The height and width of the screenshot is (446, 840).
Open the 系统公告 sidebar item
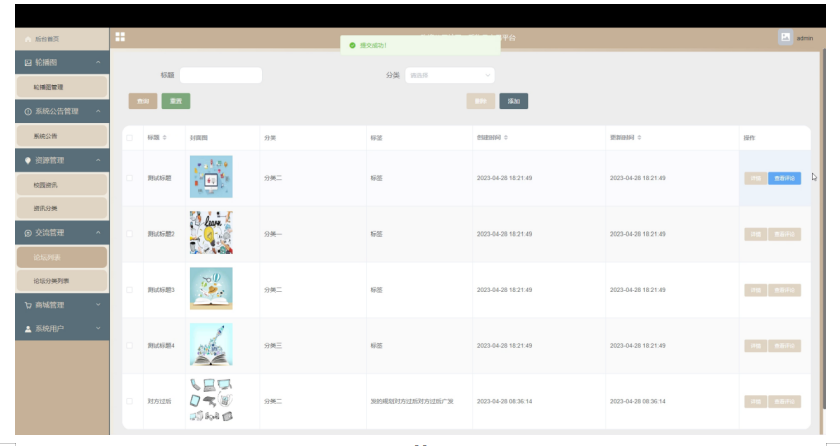pos(62,136)
